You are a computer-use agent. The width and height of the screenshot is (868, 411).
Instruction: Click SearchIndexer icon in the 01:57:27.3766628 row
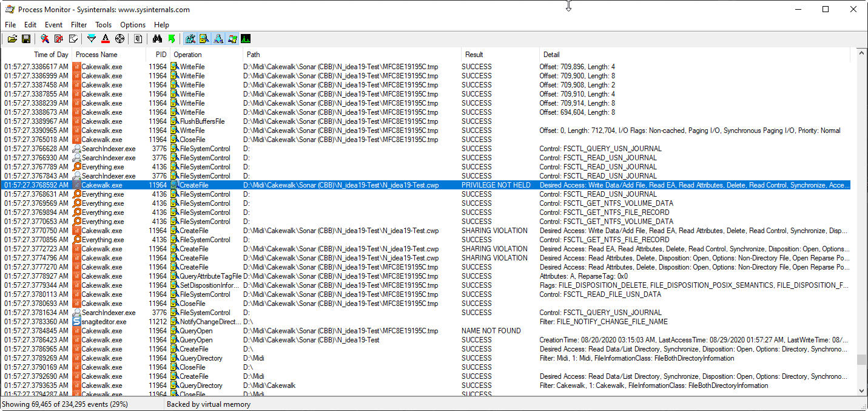coord(76,149)
